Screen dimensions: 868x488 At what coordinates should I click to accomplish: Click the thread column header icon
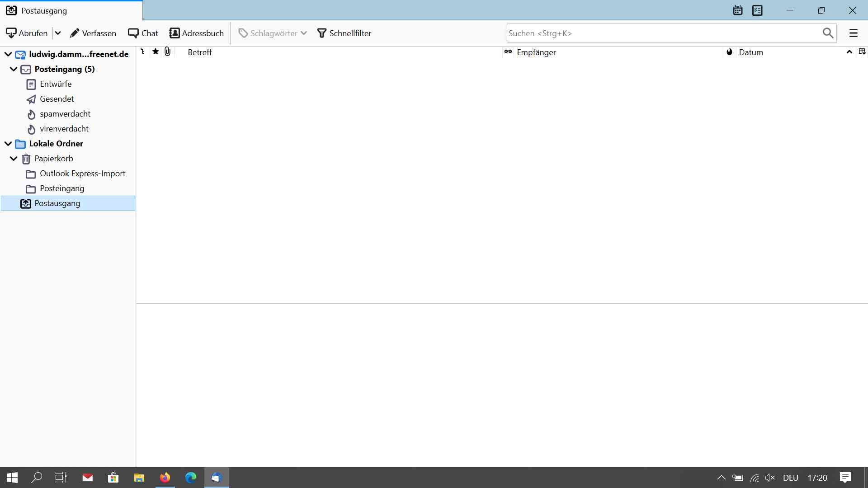pyautogui.click(x=143, y=52)
